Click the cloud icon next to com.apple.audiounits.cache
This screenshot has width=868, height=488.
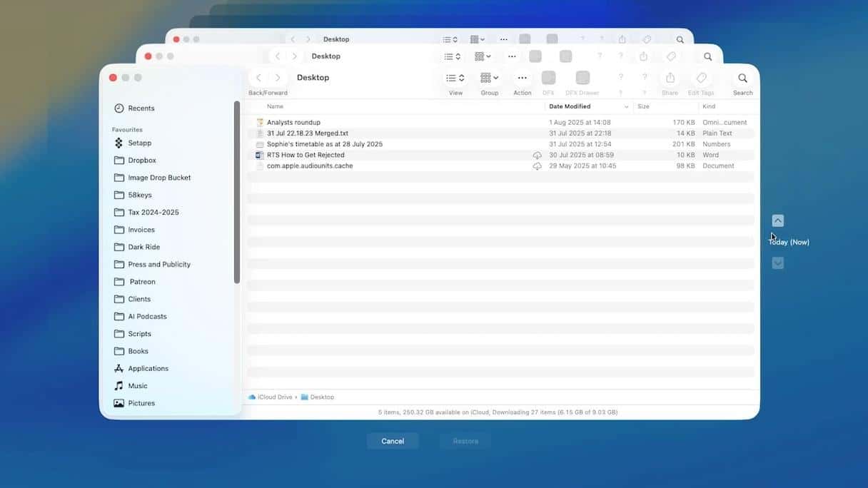tap(537, 166)
